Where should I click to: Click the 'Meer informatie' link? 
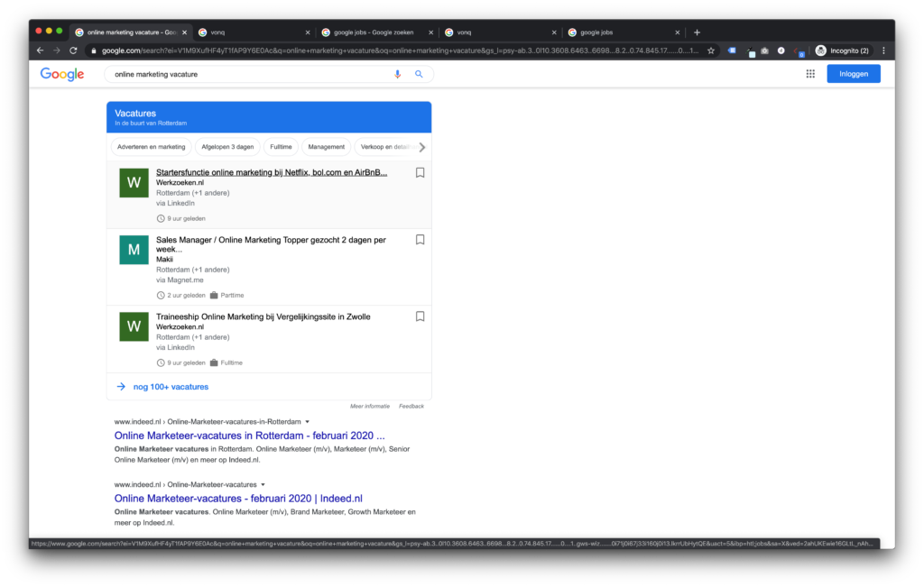[369, 407]
